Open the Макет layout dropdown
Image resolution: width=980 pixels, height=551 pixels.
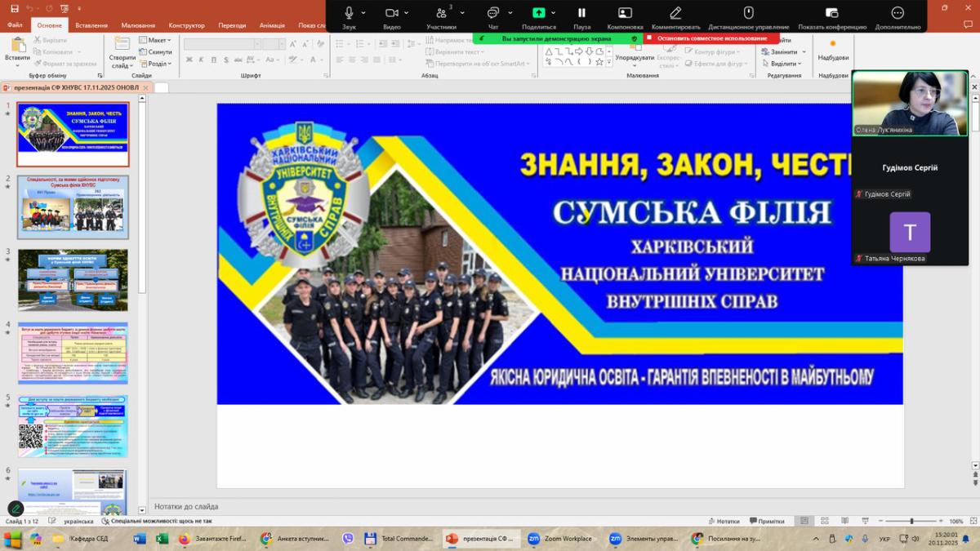pyautogui.click(x=155, y=40)
